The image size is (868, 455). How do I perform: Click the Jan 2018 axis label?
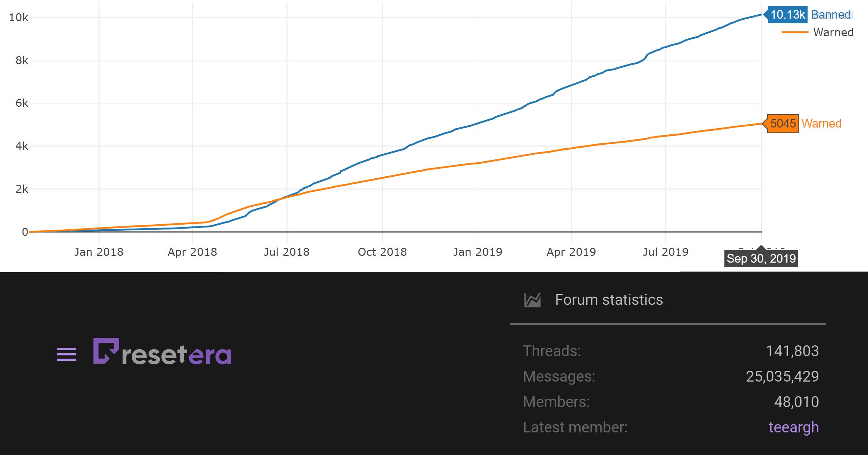pyautogui.click(x=99, y=252)
